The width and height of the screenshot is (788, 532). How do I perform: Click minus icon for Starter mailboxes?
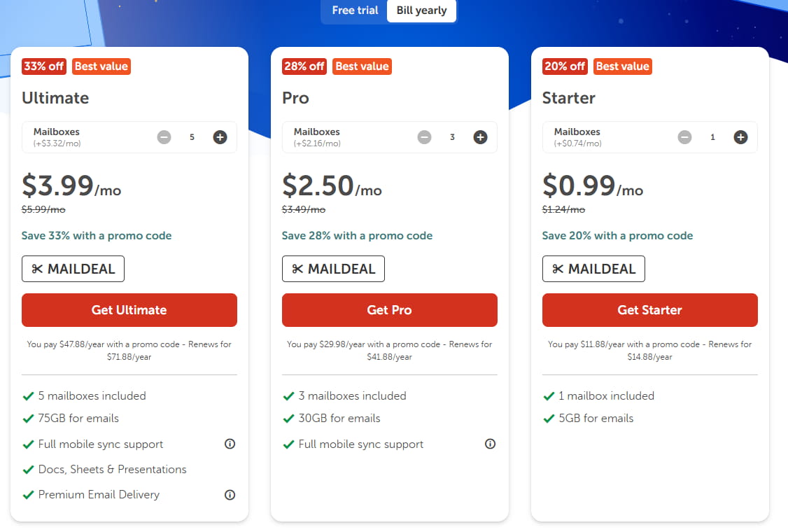coord(684,137)
